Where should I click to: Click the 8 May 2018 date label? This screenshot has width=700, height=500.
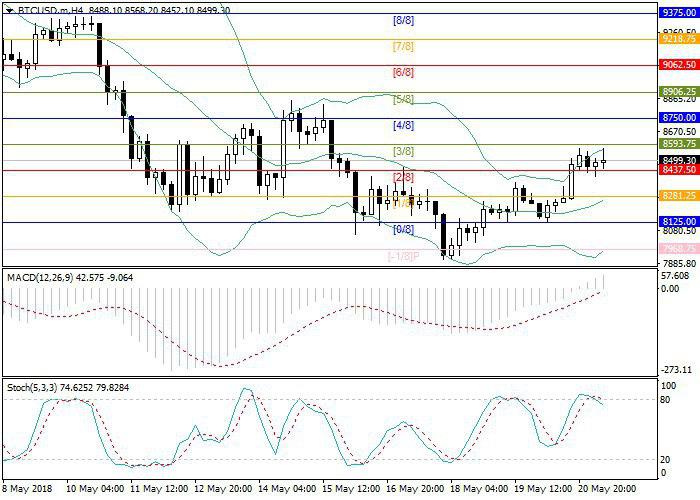point(27,488)
